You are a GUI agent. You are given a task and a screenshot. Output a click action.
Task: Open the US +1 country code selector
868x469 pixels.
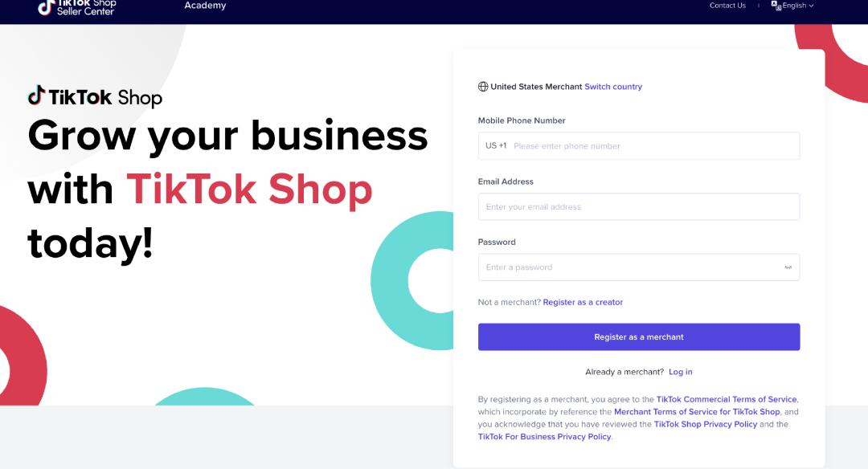pyautogui.click(x=496, y=146)
